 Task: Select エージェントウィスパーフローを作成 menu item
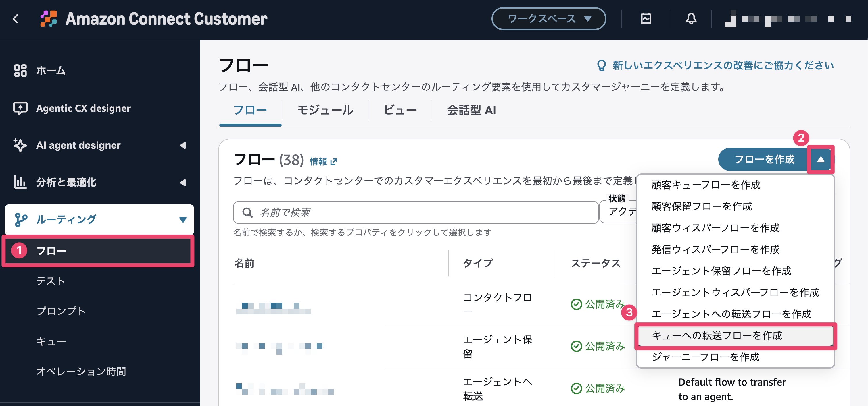735,293
